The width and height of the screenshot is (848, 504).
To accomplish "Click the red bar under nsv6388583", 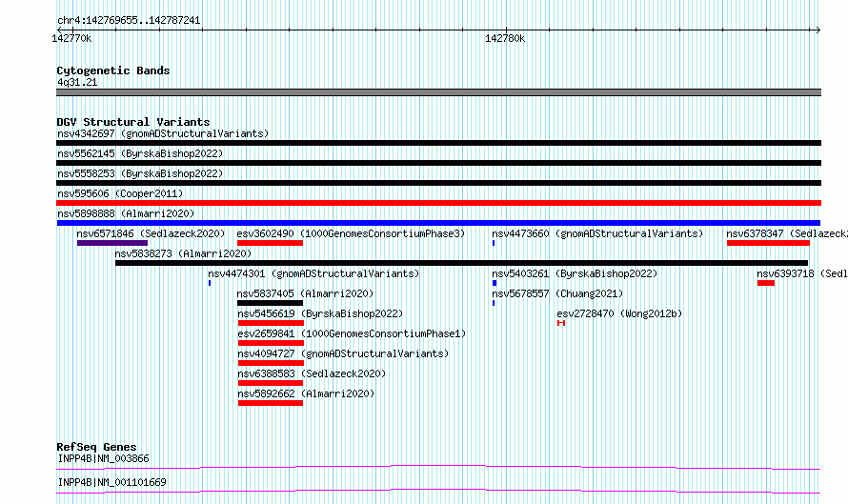I will pyautogui.click(x=270, y=383).
